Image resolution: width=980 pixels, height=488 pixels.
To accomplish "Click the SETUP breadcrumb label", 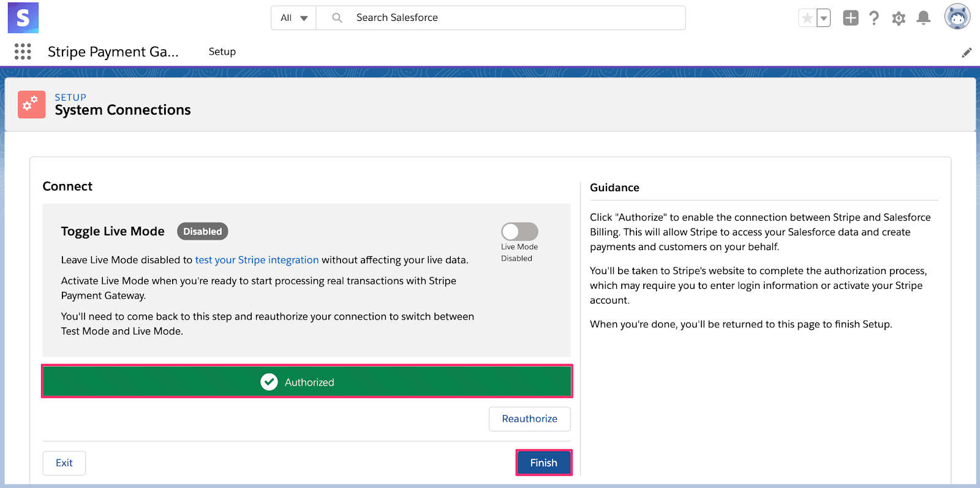I will point(70,97).
